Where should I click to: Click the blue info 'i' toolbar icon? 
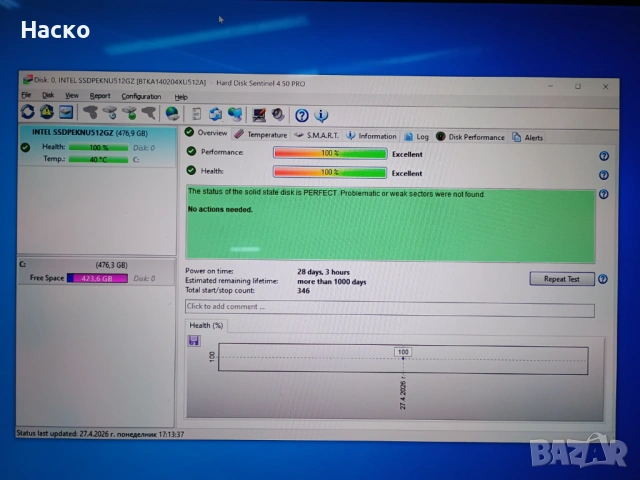tap(322, 114)
